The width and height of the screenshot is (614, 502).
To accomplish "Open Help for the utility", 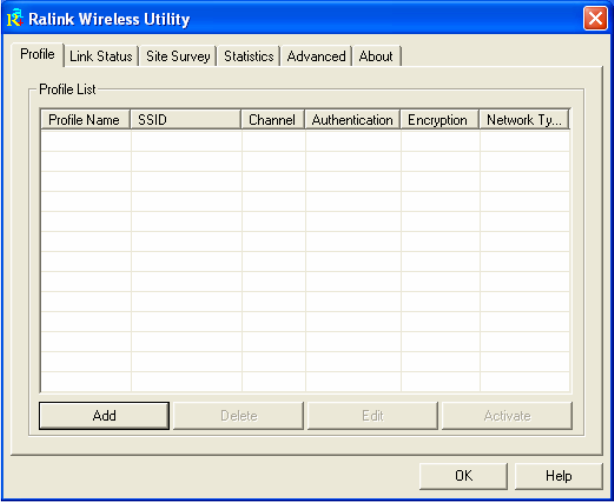I will 559,476.
